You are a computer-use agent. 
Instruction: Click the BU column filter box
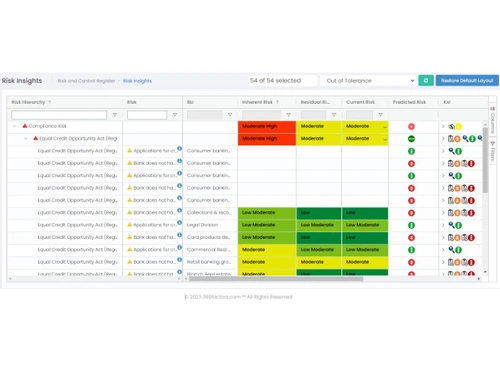(x=204, y=115)
